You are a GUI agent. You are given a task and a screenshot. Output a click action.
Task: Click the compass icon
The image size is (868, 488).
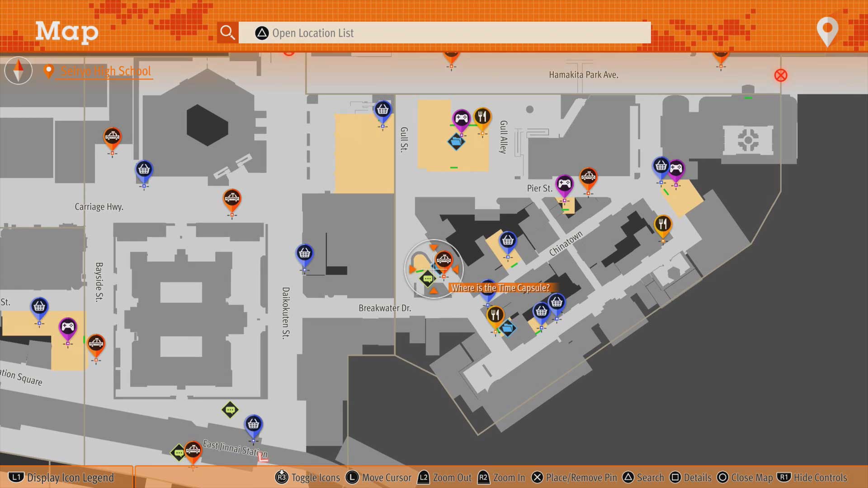pyautogui.click(x=19, y=71)
